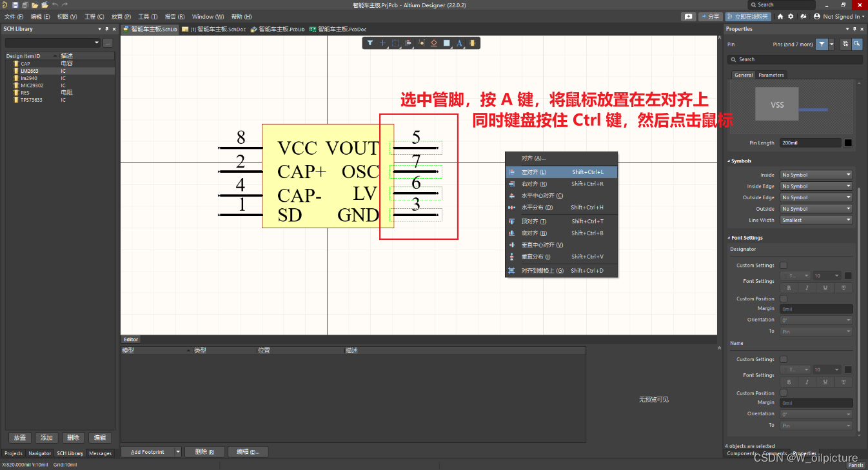Screen dimensions: 868x470
Task: Choose Align Top (顶对齐) in context menu
Action: 561,221
